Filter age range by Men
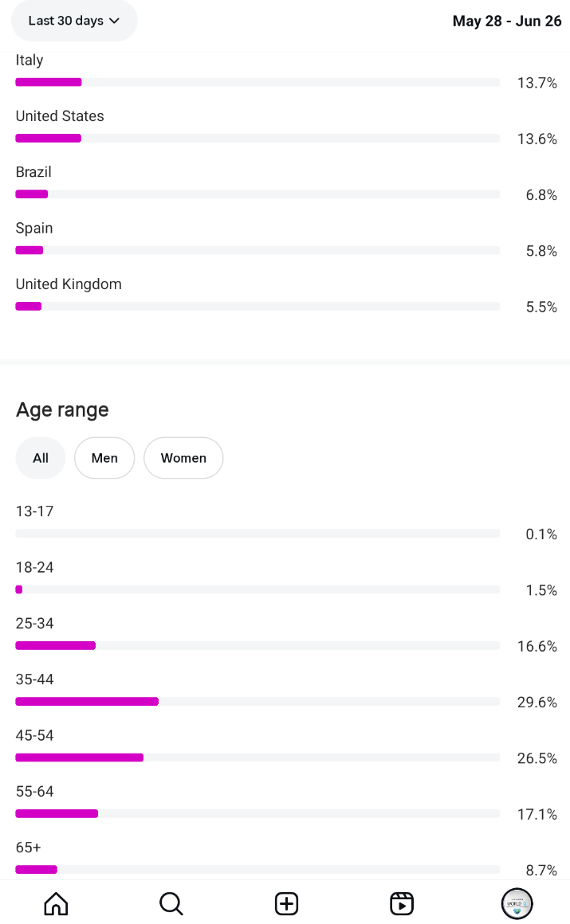The height and width of the screenshot is (924, 570). click(x=104, y=458)
